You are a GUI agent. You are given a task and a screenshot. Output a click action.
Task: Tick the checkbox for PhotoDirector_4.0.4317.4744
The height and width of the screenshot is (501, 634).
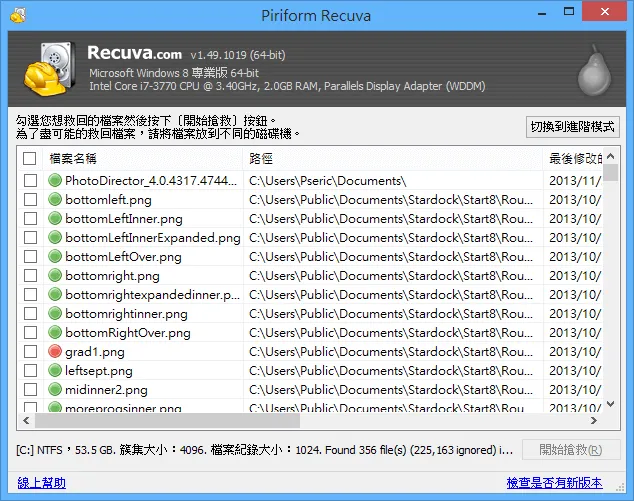point(30,180)
